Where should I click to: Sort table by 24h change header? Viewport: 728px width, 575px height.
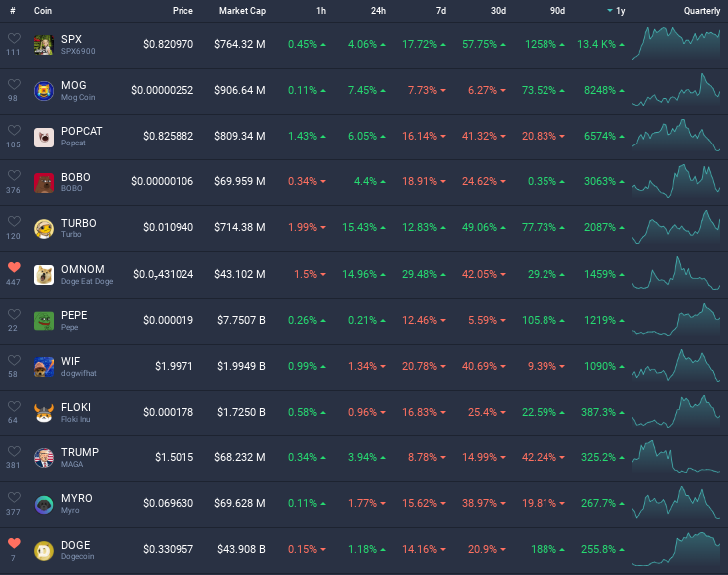pyautogui.click(x=378, y=11)
